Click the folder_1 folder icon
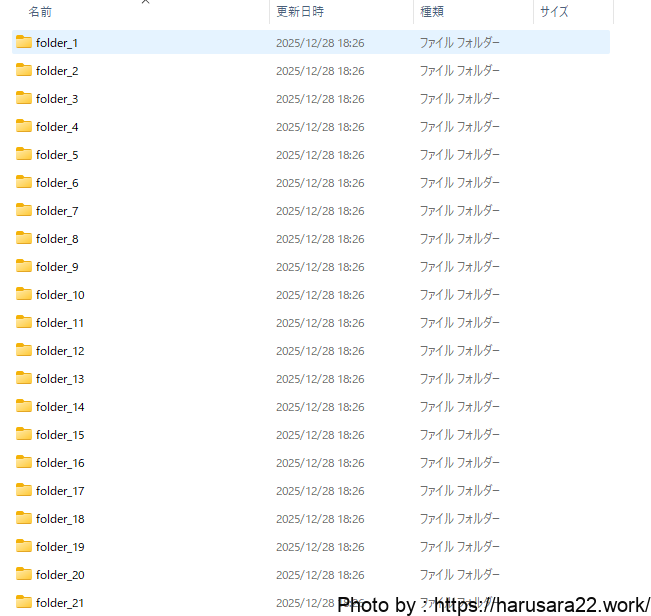This screenshot has height=616, width=651. tap(24, 42)
